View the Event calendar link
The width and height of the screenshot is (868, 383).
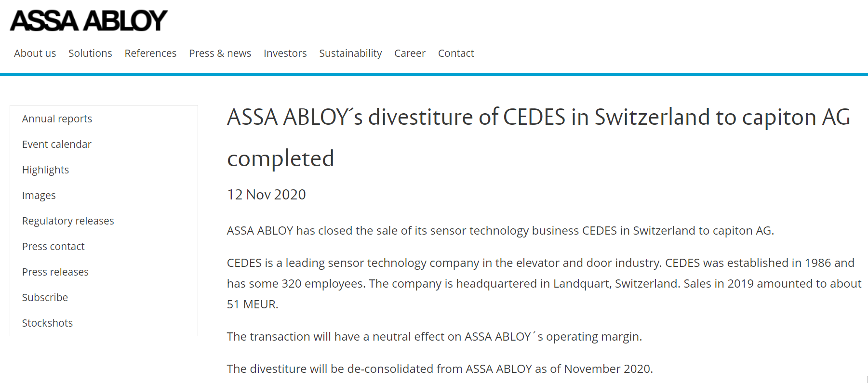point(56,144)
